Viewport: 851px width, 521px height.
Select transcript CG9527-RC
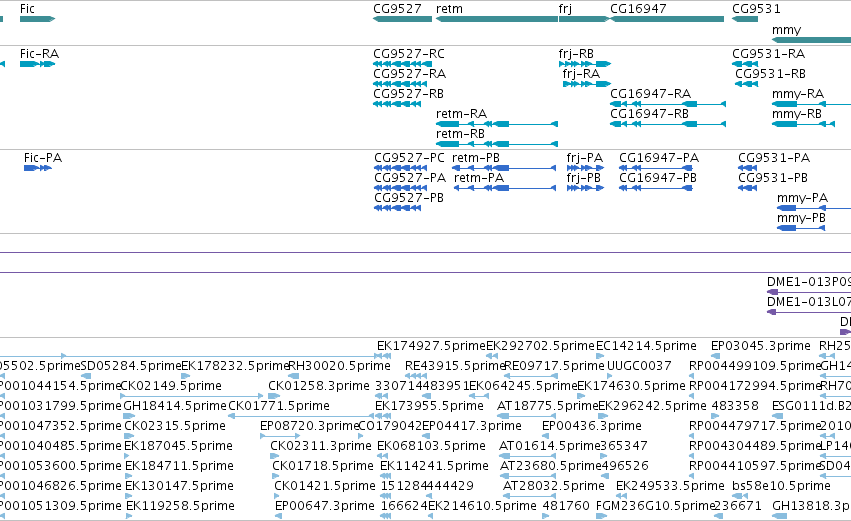(402, 64)
